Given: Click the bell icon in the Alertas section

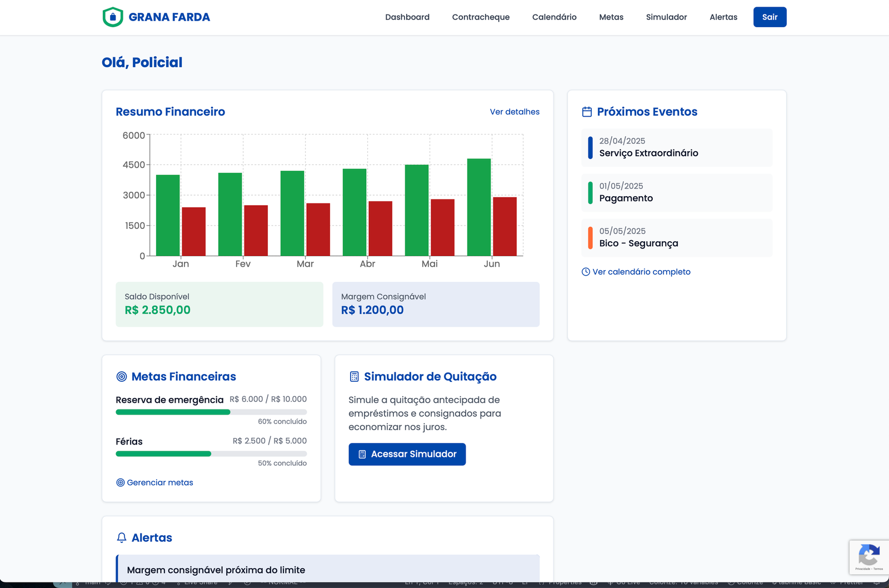Looking at the screenshot, I should (x=121, y=537).
